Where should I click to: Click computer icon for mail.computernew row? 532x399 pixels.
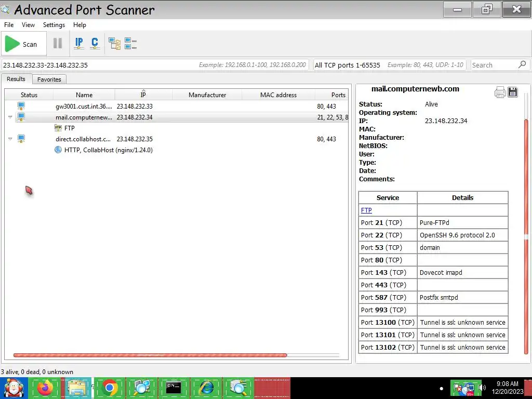21,117
